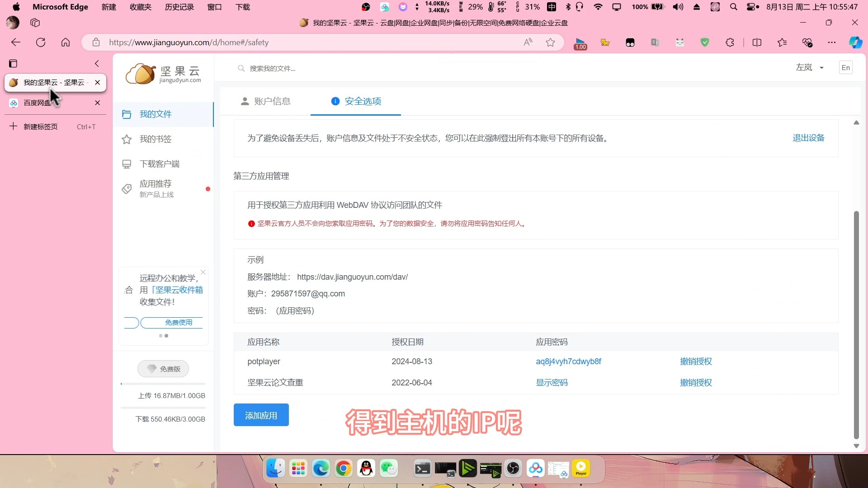Revoke authorization for potplayer
Screen dimensions: 868x488
696,361
